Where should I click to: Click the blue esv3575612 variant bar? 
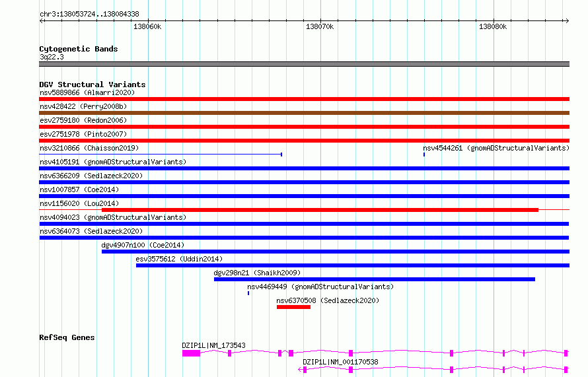click(353, 265)
